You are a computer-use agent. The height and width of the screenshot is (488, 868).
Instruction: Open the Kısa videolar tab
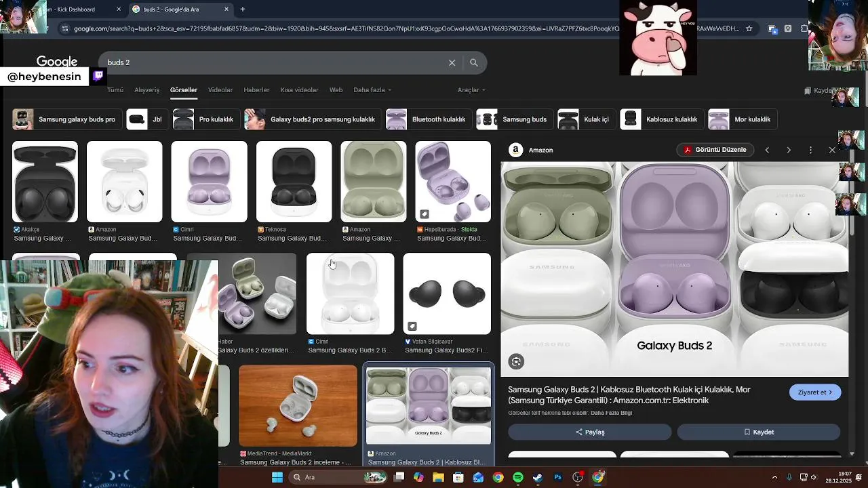(299, 89)
